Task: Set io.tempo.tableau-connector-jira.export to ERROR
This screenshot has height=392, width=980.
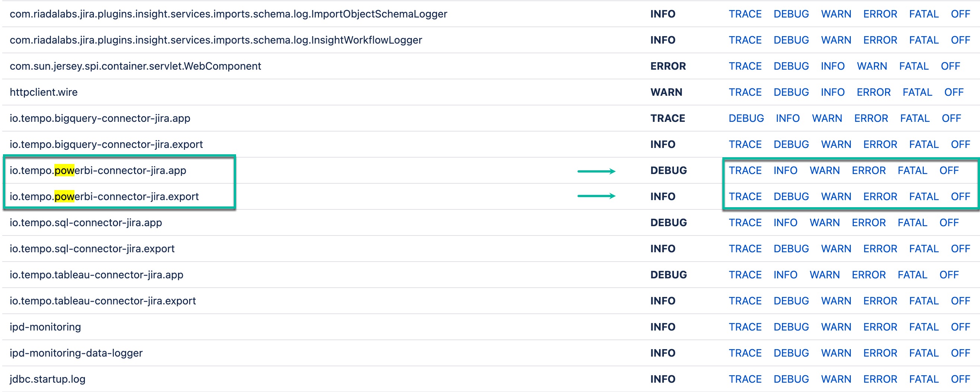Action: (880, 301)
